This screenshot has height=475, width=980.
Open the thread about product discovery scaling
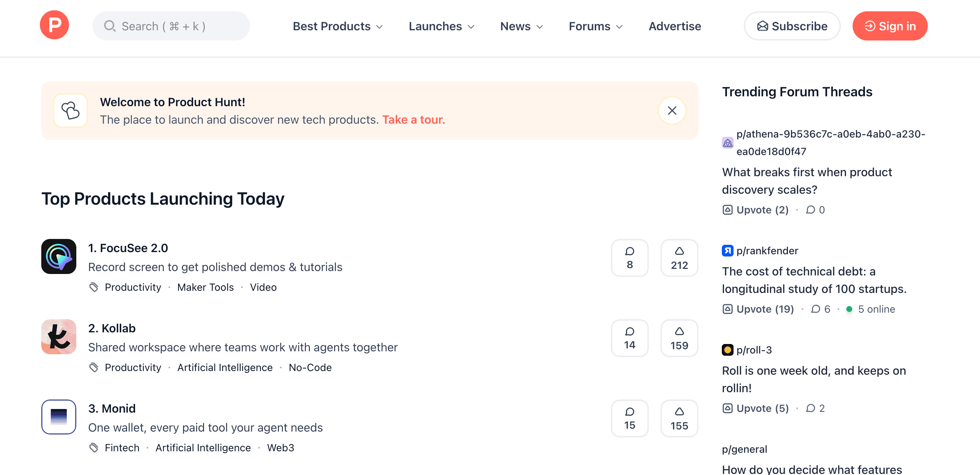coord(807,181)
